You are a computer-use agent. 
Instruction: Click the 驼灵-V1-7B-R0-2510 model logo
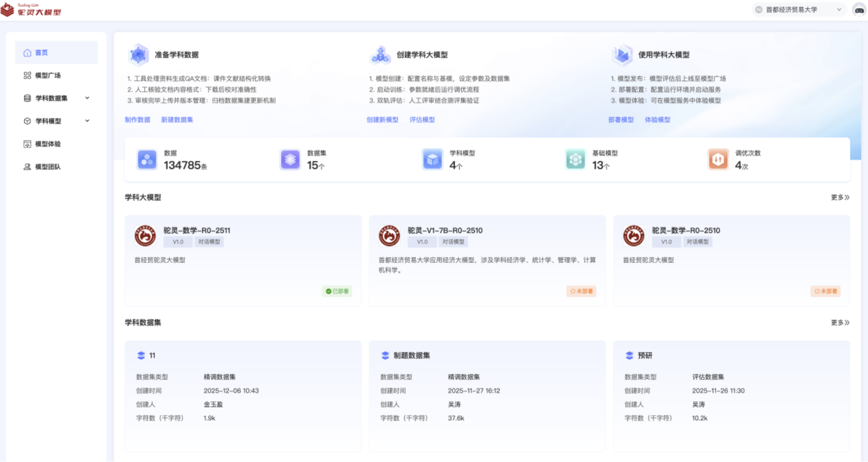click(389, 236)
